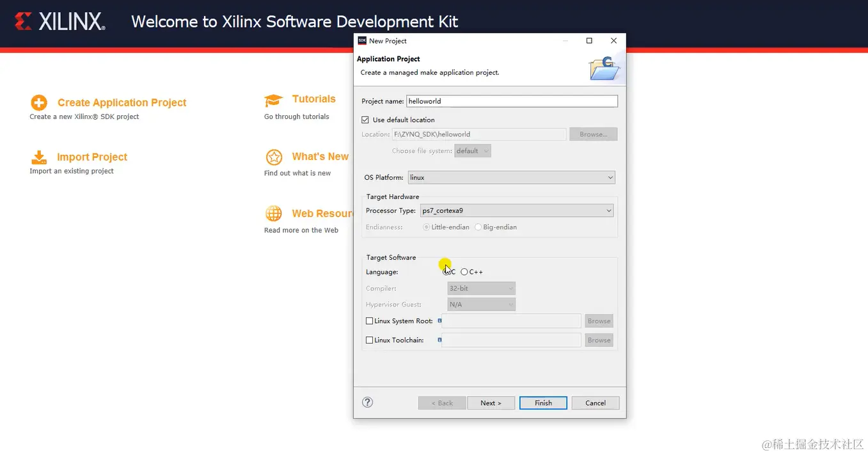
Task: Click the Create Application Project plus icon
Action: pyautogui.click(x=39, y=102)
